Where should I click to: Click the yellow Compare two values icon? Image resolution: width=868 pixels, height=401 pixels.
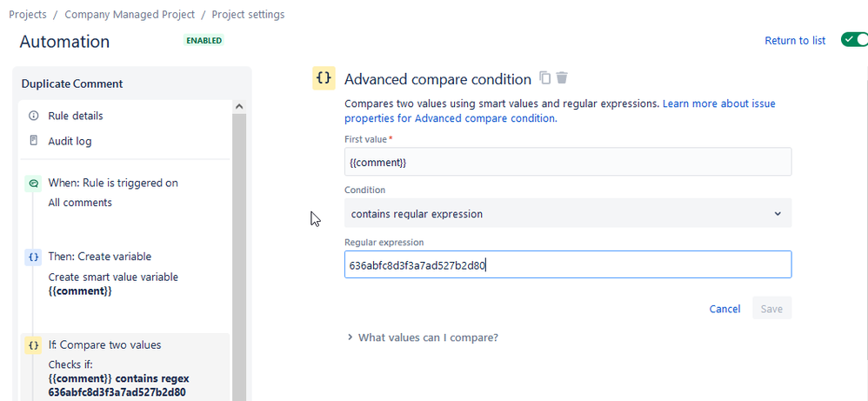coord(34,345)
